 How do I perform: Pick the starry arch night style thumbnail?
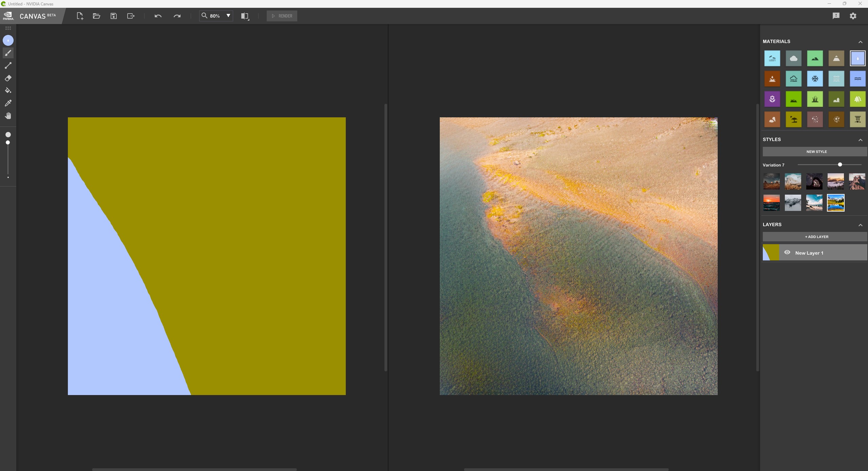tap(814, 181)
